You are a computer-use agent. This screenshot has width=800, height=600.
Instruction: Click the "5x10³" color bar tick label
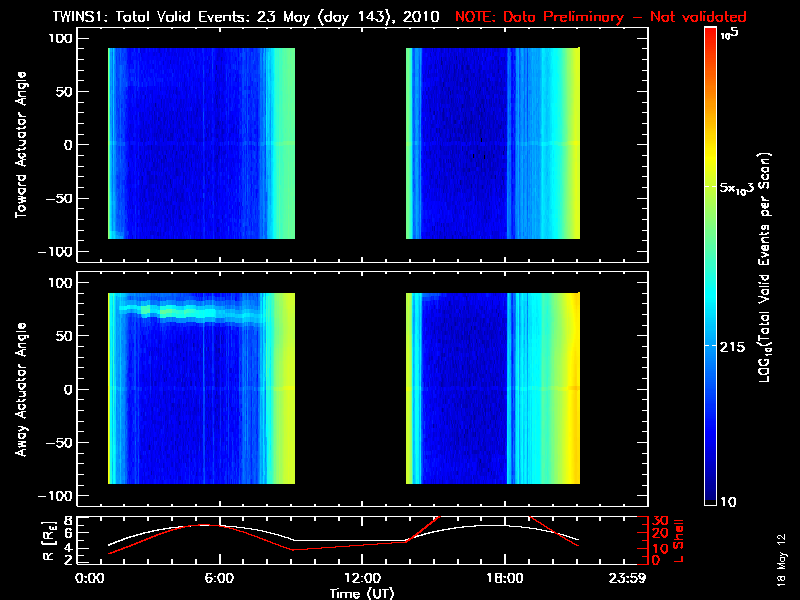[740, 188]
